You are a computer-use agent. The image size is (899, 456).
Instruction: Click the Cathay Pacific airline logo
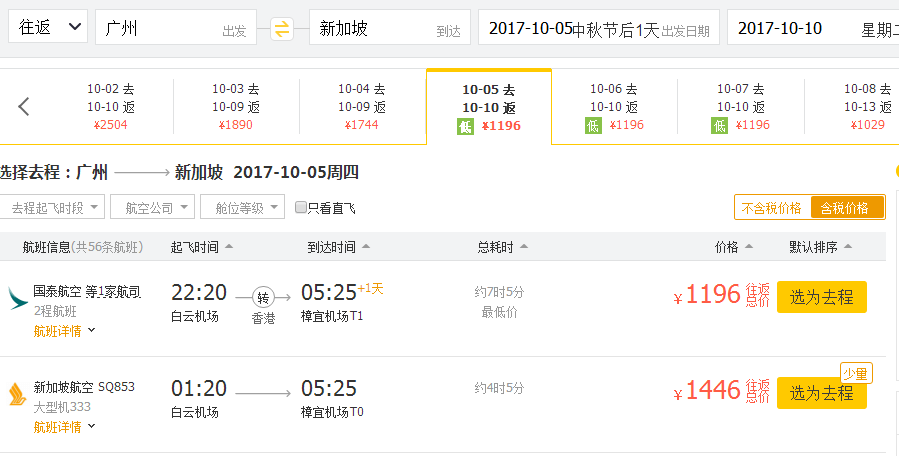click(x=17, y=299)
